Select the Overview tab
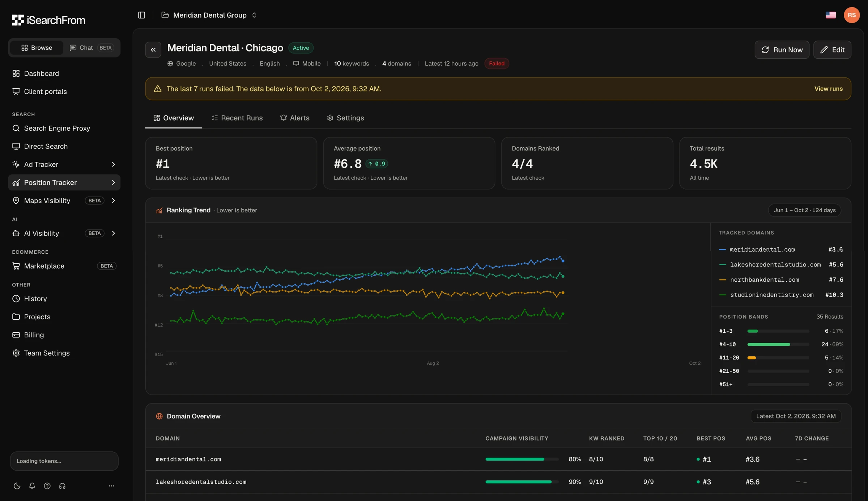868x501 pixels. (174, 118)
